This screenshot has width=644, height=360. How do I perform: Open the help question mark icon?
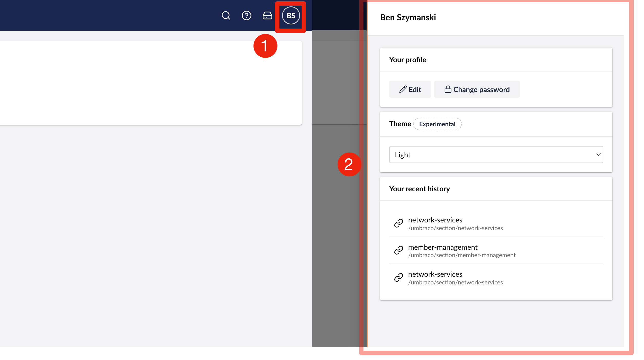click(x=246, y=16)
